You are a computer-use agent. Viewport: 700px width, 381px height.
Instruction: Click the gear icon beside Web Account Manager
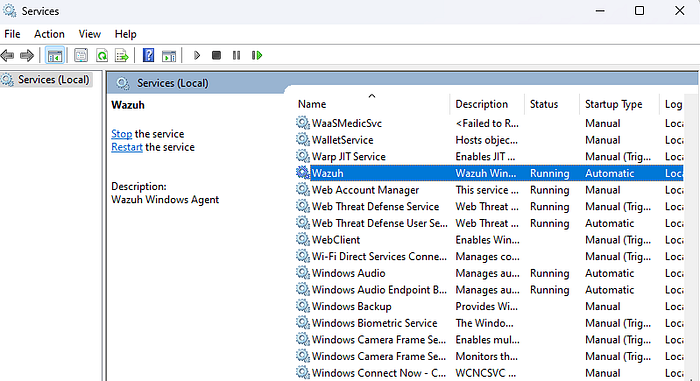(303, 189)
